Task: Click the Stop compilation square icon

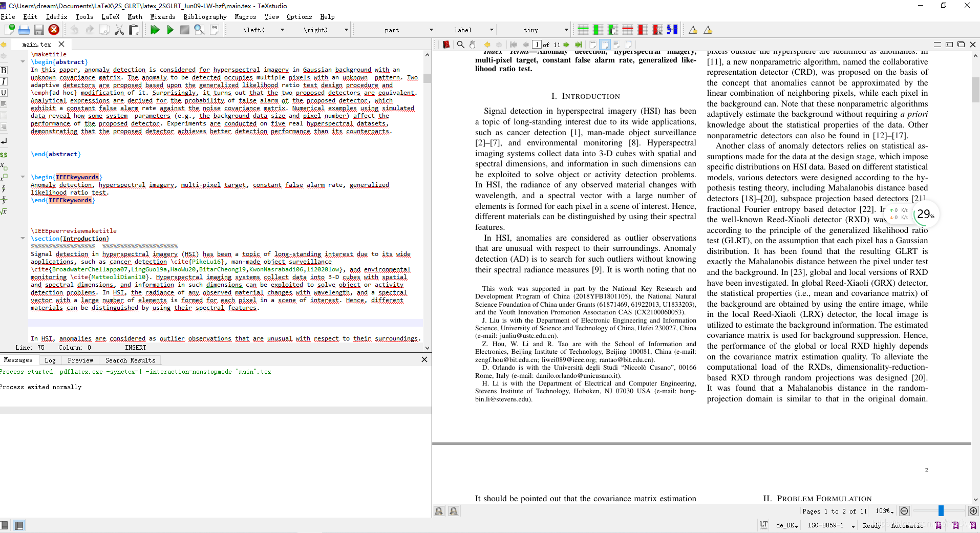Action: pos(185,30)
